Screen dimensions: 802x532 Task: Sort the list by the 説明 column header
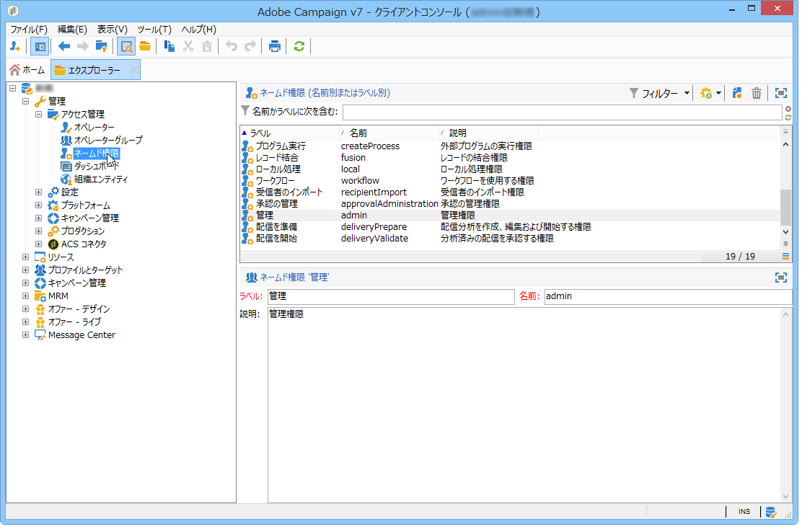tap(488, 133)
